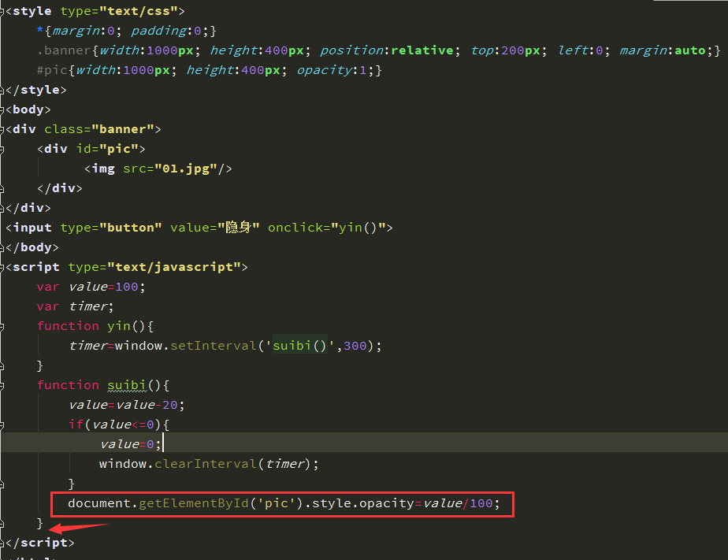728x560 pixels.
Task: Click the closing </style> tag
Action: point(36,90)
